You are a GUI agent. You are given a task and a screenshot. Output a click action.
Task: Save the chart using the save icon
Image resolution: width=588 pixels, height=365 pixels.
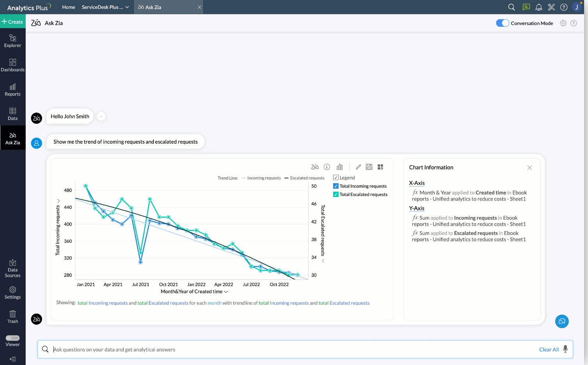tap(369, 167)
